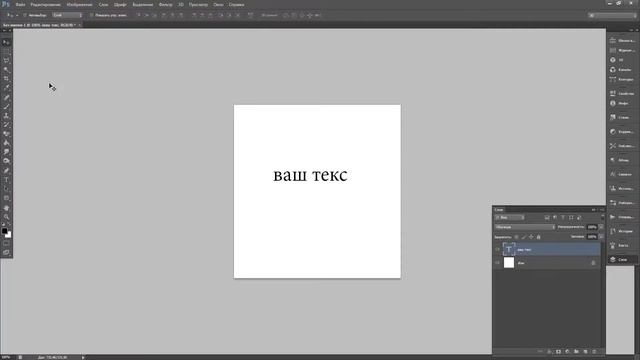Delete layer with trash icon
Screen dimensions: 640x360
594,351
